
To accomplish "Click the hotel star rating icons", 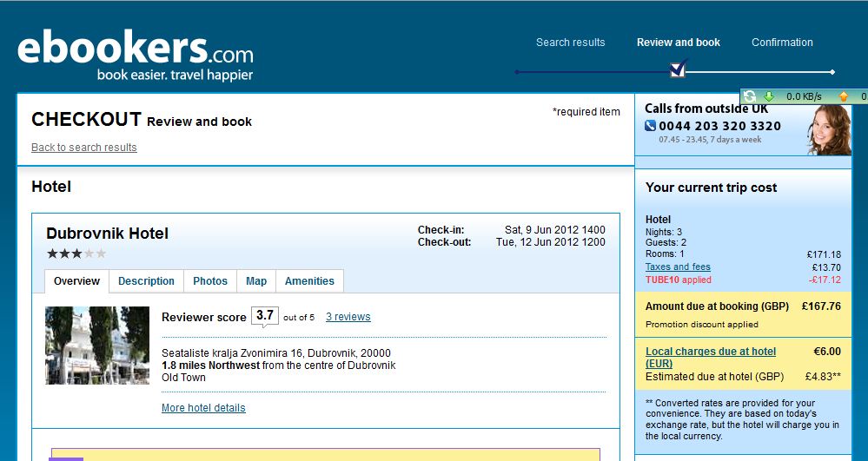I will (76, 254).
